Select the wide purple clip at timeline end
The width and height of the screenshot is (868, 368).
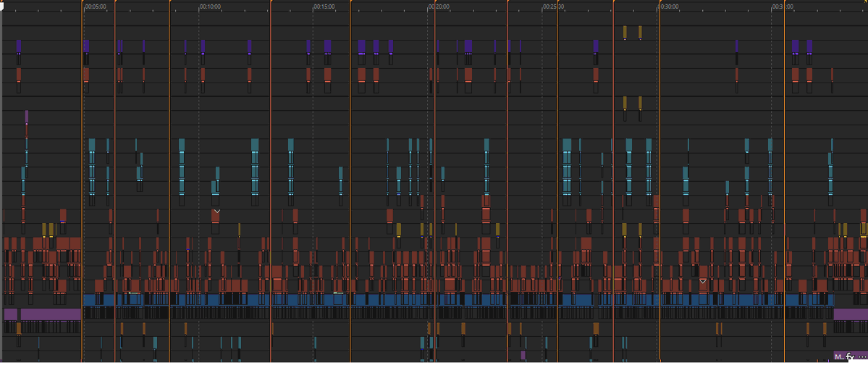tap(851, 314)
